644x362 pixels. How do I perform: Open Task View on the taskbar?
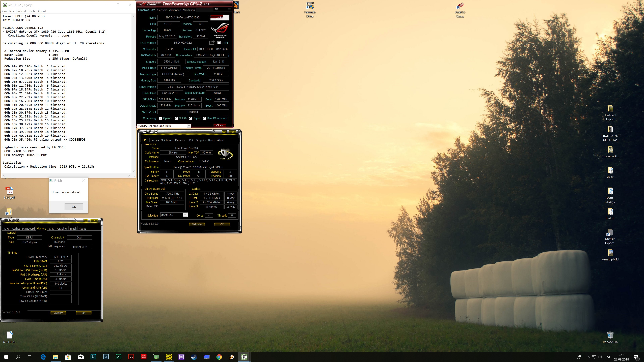click(x=30, y=357)
